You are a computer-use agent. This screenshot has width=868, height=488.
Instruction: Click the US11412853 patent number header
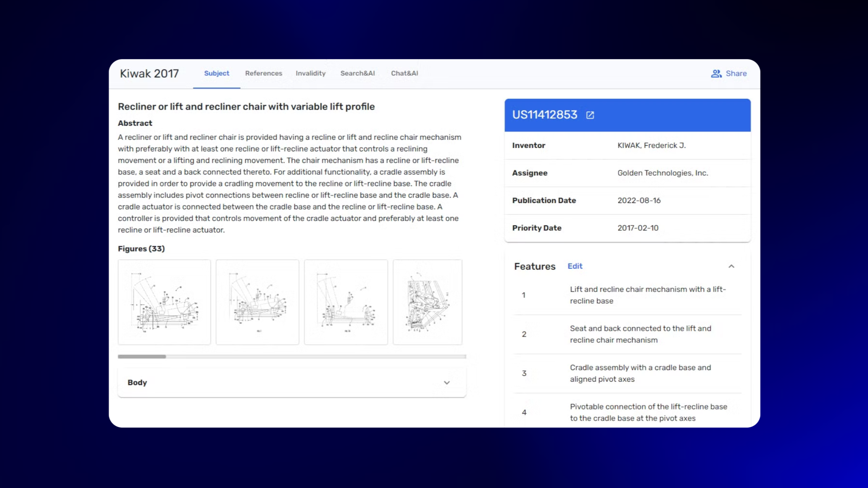(544, 115)
